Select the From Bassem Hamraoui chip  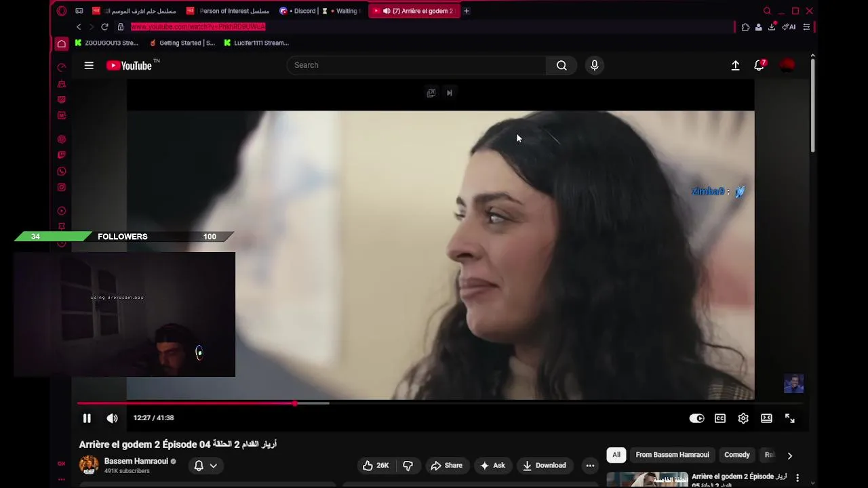[x=672, y=455]
